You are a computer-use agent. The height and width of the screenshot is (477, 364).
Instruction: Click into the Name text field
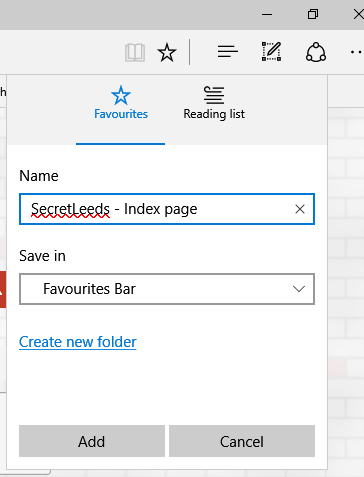point(167,209)
